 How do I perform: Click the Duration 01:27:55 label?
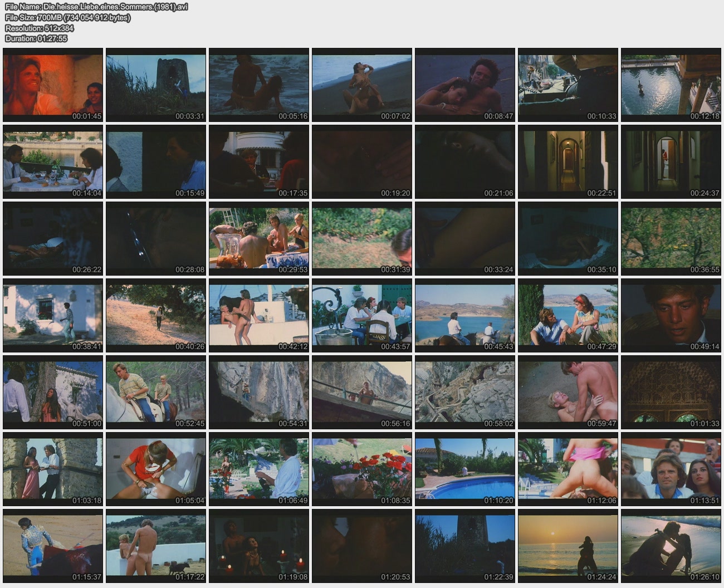pos(36,38)
